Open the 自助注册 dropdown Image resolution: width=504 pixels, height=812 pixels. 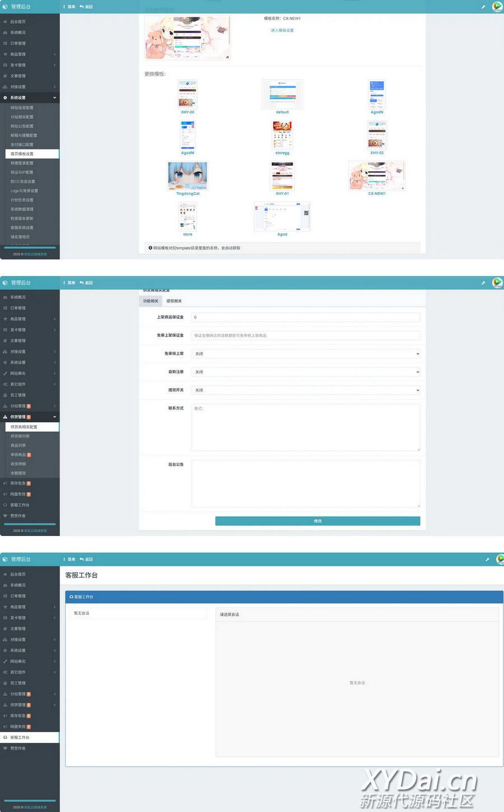[306, 372]
